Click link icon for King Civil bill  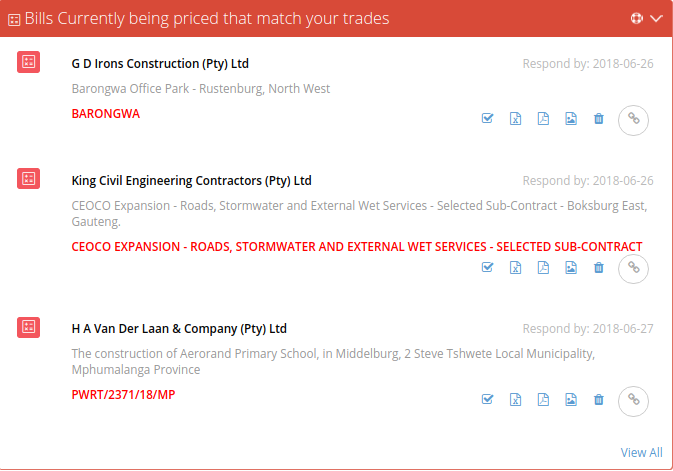pos(634,269)
